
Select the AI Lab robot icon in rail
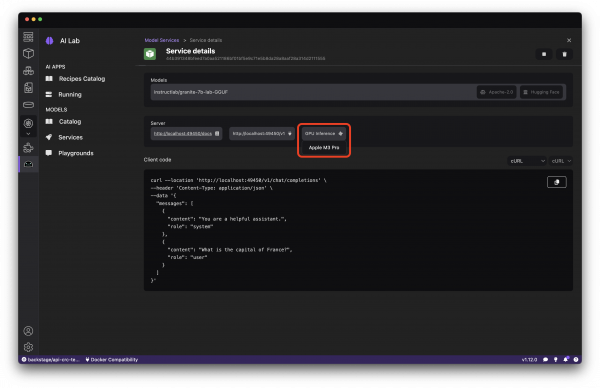pyautogui.click(x=28, y=164)
